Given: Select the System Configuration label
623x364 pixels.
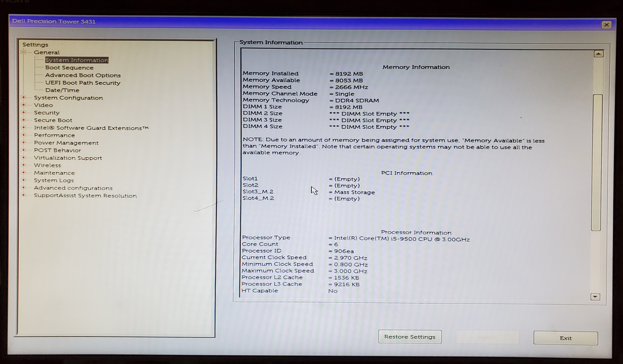Looking at the screenshot, I should (x=68, y=98).
